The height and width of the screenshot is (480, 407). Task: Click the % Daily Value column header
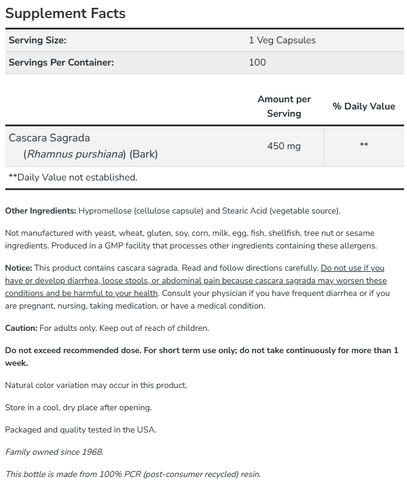364,106
